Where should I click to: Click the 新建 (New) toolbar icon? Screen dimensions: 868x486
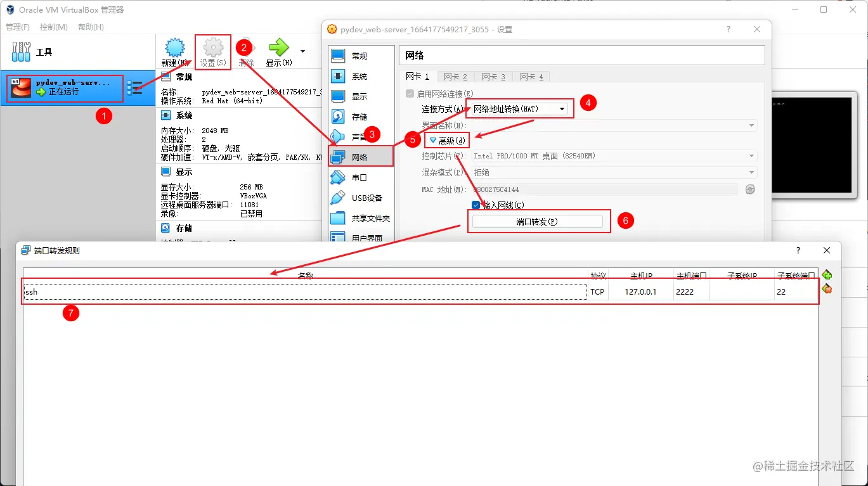(174, 49)
